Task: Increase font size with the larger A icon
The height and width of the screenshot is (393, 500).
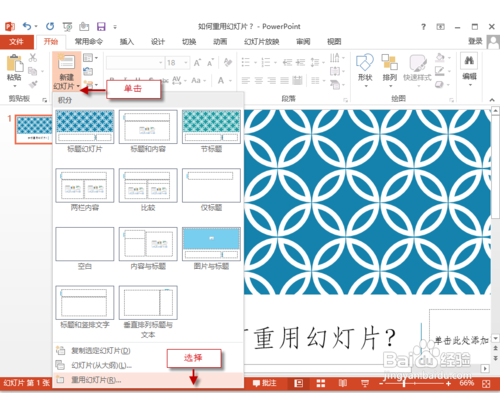Action: click(197, 62)
